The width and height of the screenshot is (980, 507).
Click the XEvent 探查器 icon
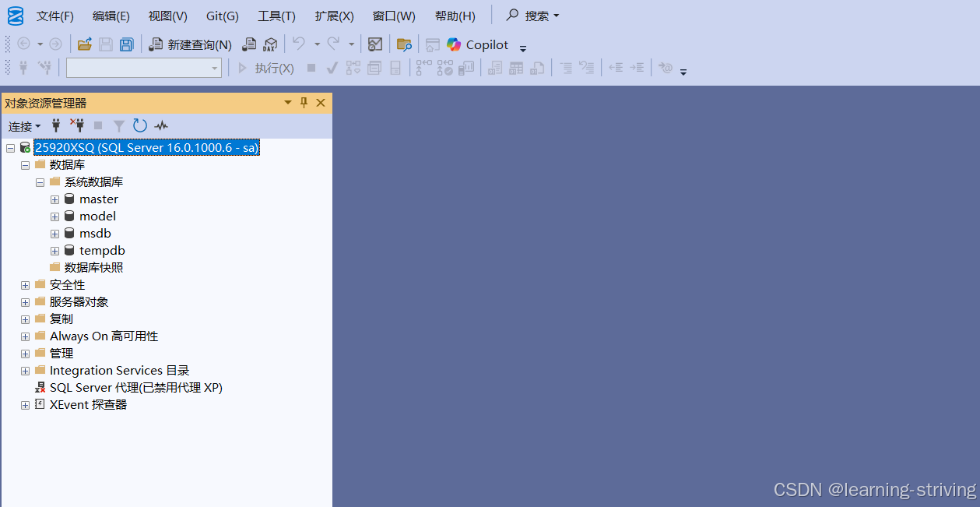(x=40, y=404)
